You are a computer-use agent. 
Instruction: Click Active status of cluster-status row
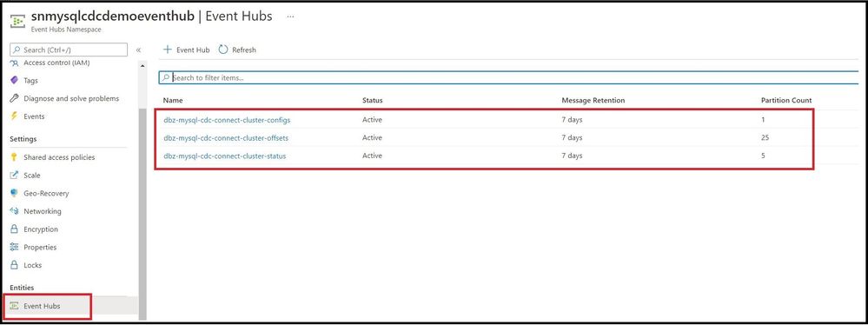372,156
